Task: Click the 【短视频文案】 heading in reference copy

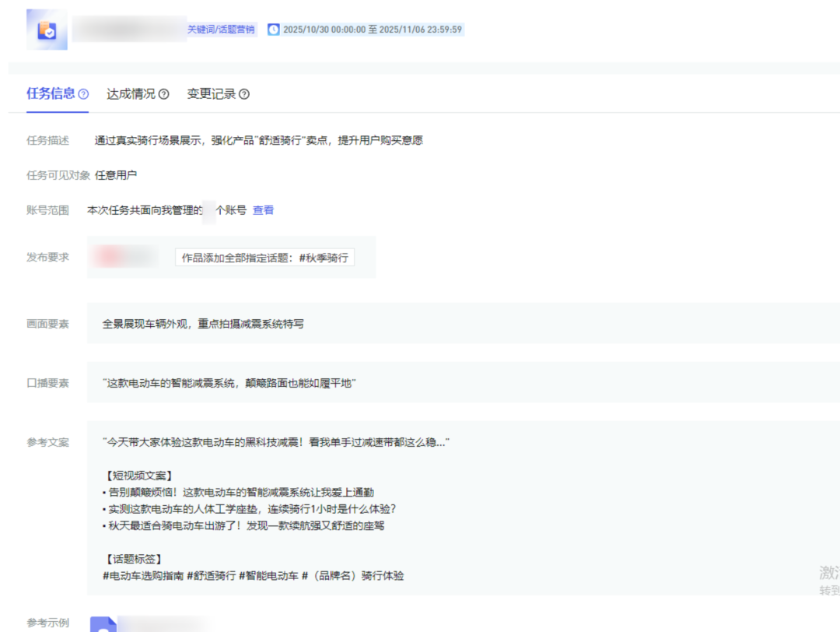Action: [x=137, y=476]
